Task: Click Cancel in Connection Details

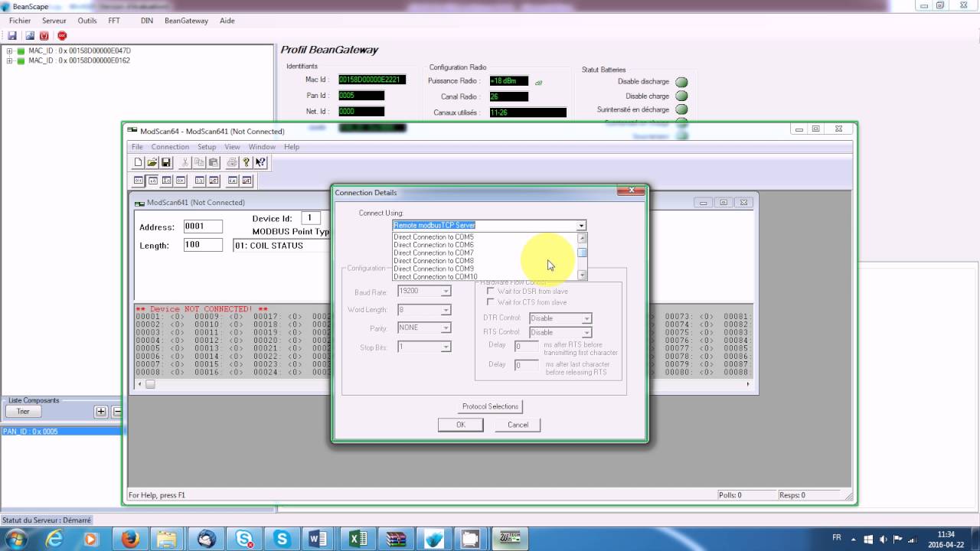Action: [518, 425]
